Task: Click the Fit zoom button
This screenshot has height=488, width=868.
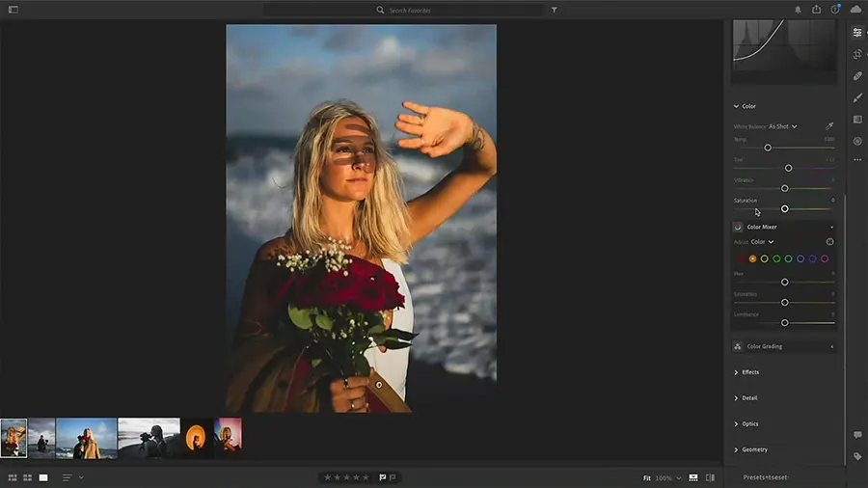Action: pos(647,477)
